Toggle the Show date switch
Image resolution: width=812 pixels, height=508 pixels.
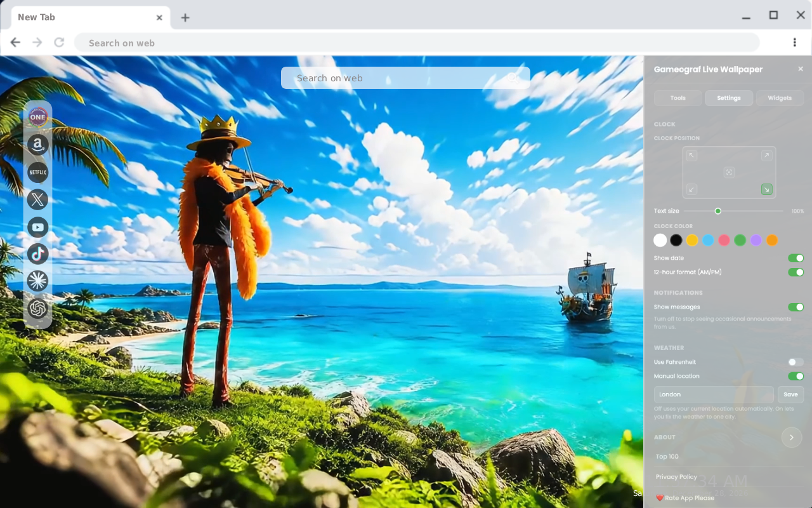click(x=796, y=258)
